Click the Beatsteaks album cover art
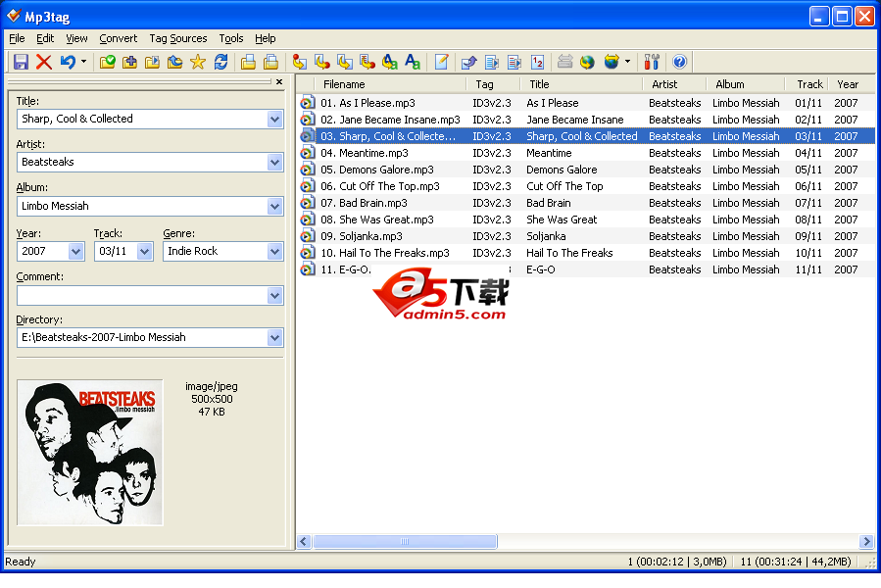This screenshot has height=588, width=881. pos(90,452)
